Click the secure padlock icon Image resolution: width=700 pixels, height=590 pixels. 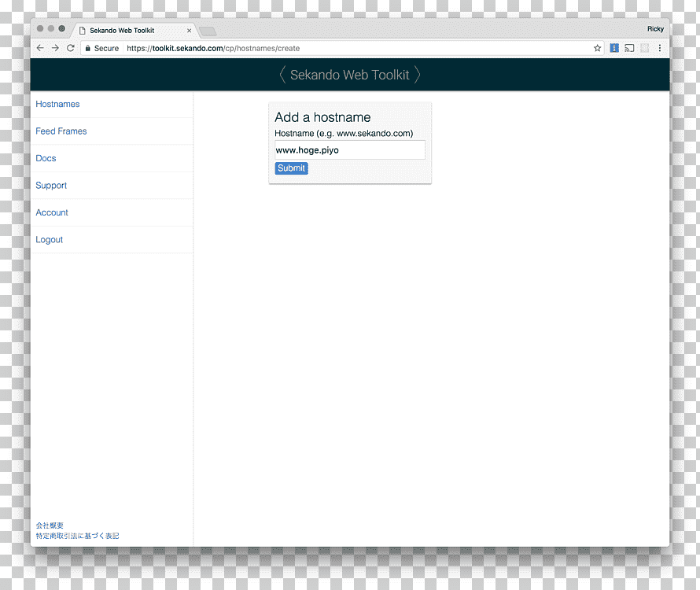(x=87, y=48)
